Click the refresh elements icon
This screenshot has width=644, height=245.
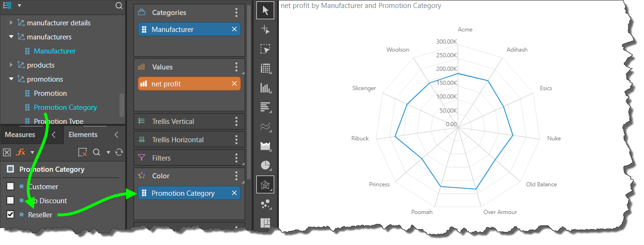[x=119, y=152]
